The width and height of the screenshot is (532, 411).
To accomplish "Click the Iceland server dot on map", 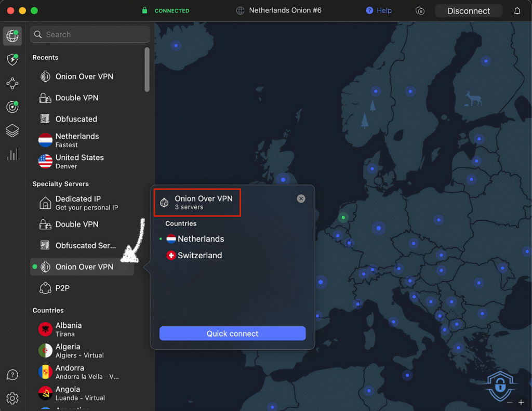I will click(x=176, y=45).
